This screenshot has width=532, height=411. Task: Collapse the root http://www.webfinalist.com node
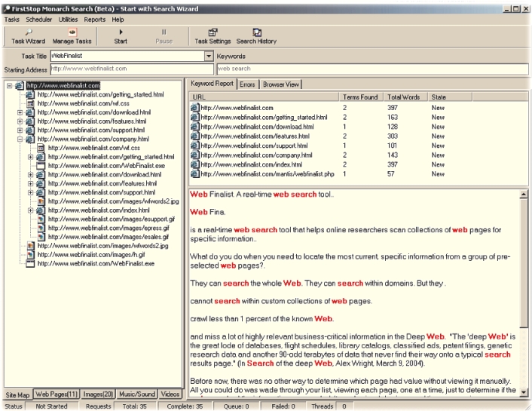pos(10,86)
